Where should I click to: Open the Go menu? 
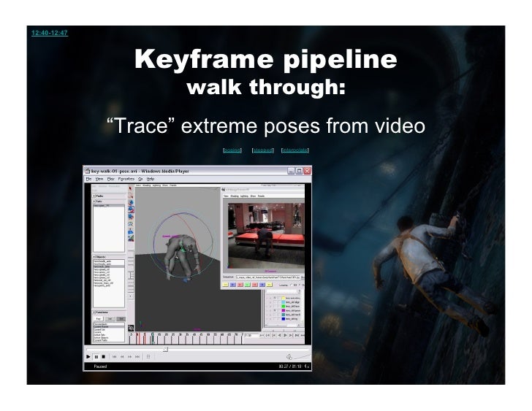[140, 179]
